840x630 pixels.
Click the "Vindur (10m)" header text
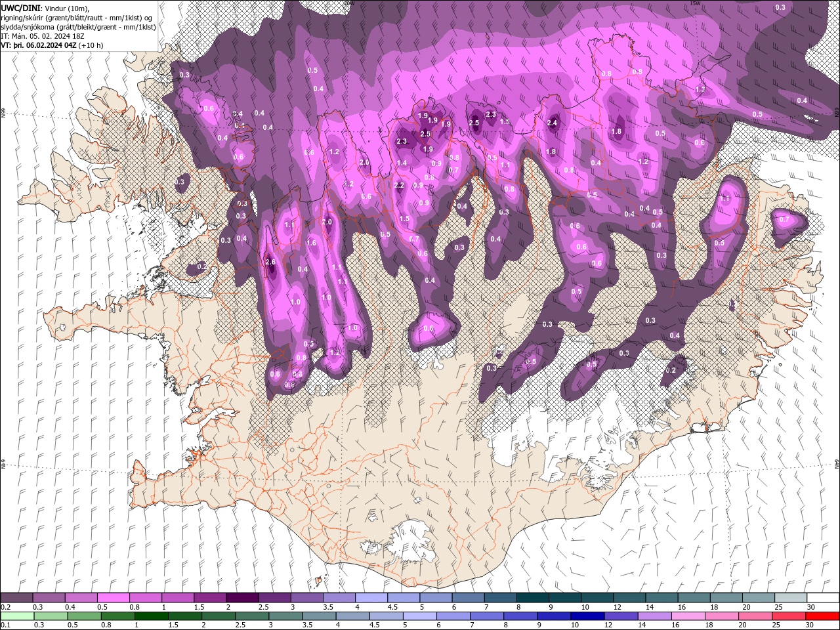[66, 9]
